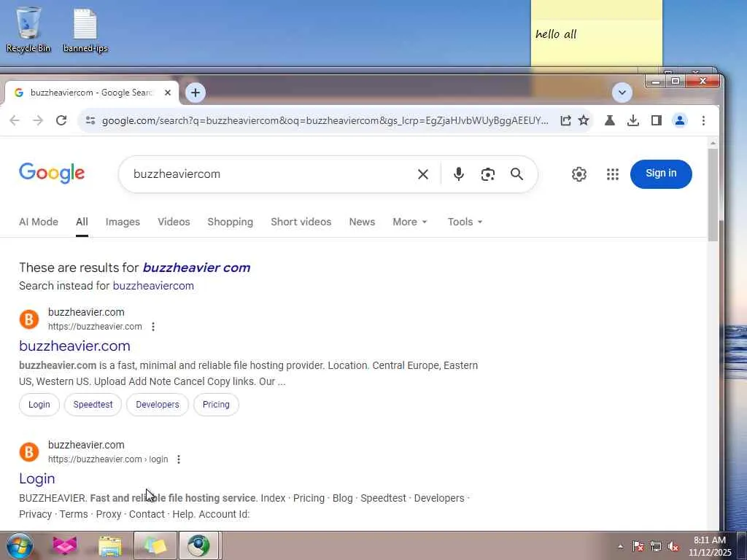Click the Speedtest sitelink chip

point(93,404)
